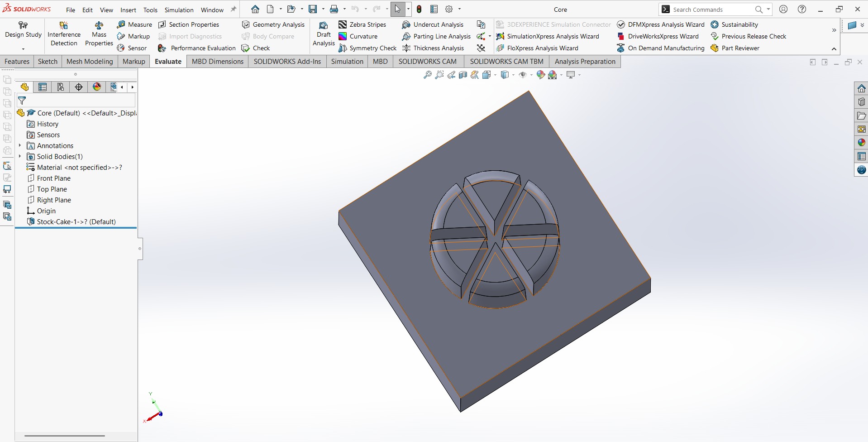Image resolution: width=868 pixels, height=442 pixels.
Task: Run Performance Evaluation
Action: tap(197, 48)
